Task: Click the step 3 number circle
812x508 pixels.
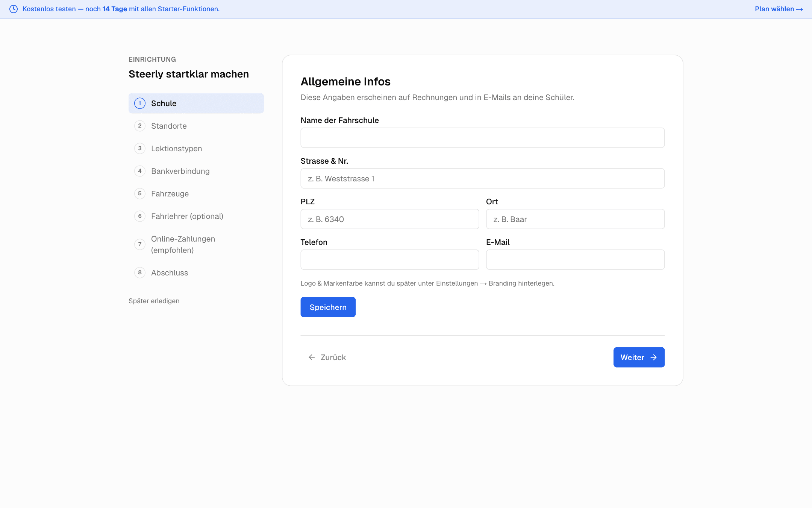Action: pos(140,148)
